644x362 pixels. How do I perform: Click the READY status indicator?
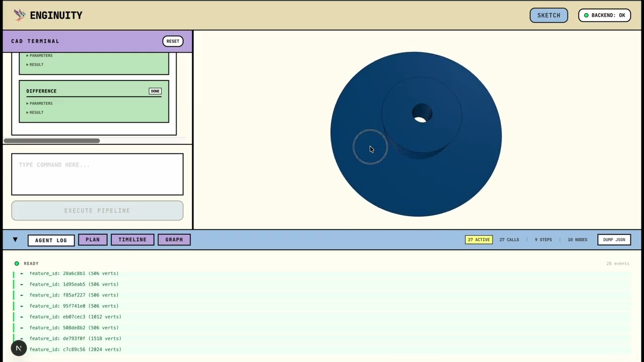coord(27,263)
